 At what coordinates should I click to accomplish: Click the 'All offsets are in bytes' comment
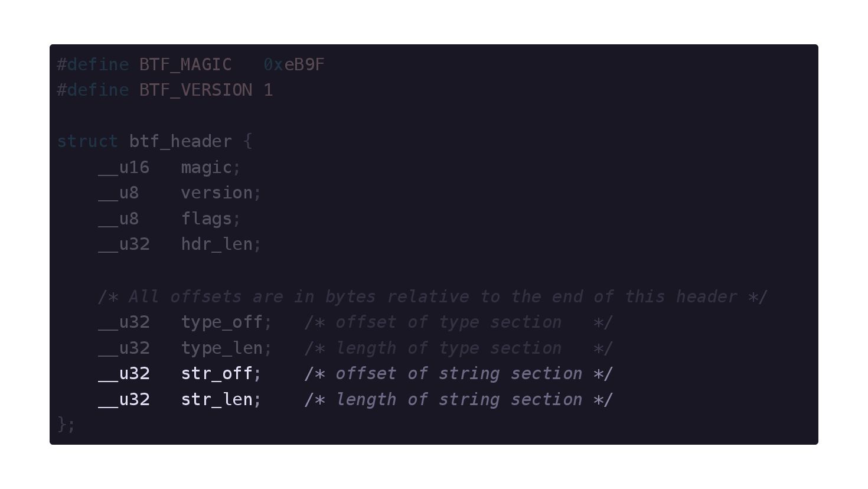click(x=433, y=296)
